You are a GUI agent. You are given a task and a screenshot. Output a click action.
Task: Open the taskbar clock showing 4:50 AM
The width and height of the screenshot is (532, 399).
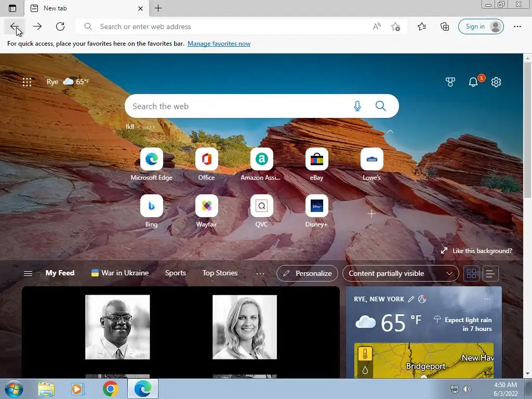coord(506,389)
